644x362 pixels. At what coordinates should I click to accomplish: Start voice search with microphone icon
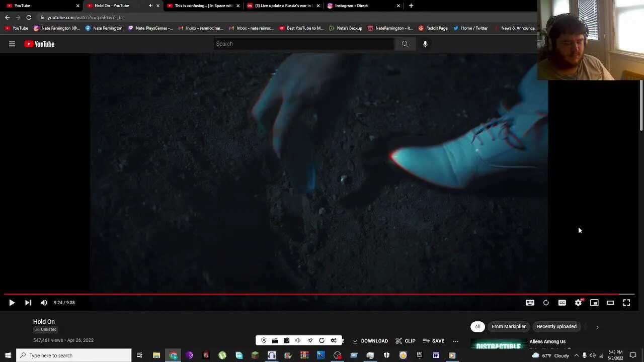point(425,44)
